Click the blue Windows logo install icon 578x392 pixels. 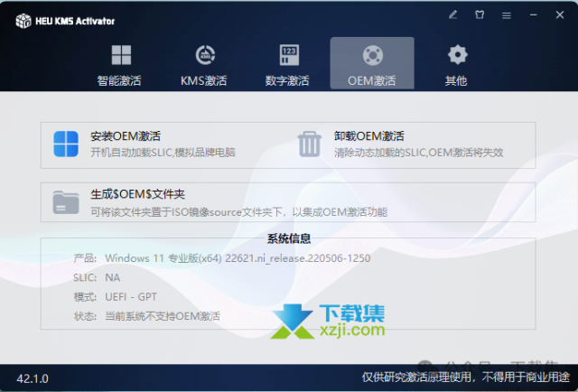(x=66, y=144)
